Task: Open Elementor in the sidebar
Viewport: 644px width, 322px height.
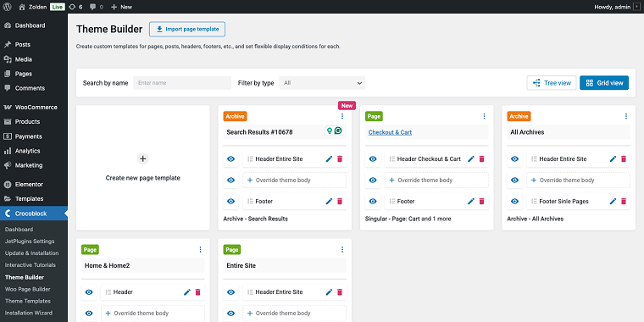Action: pos(34,185)
